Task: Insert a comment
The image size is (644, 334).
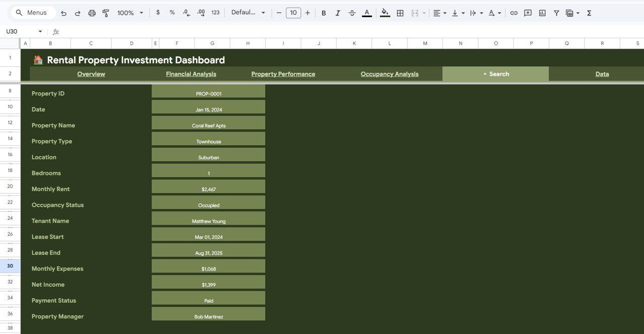Action: tap(528, 13)
